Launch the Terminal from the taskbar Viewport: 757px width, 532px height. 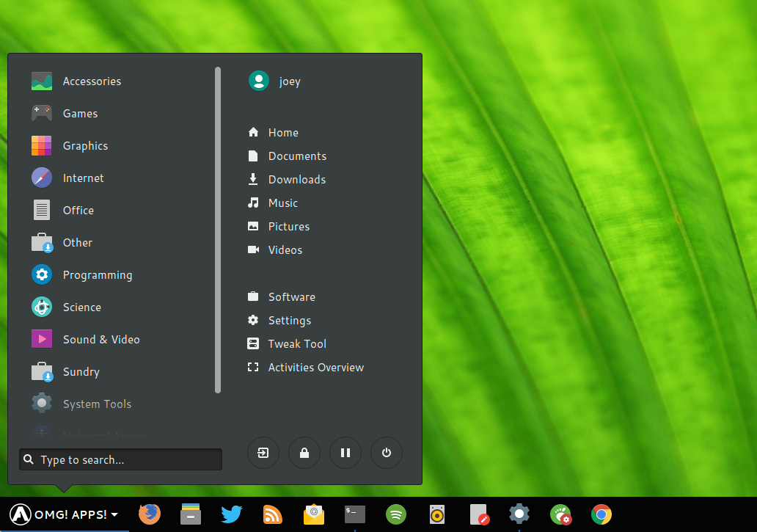355,514
